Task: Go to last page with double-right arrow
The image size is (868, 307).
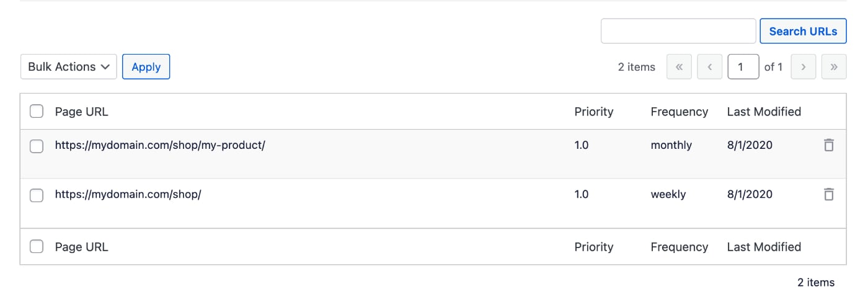Action: tap(834, 67)
